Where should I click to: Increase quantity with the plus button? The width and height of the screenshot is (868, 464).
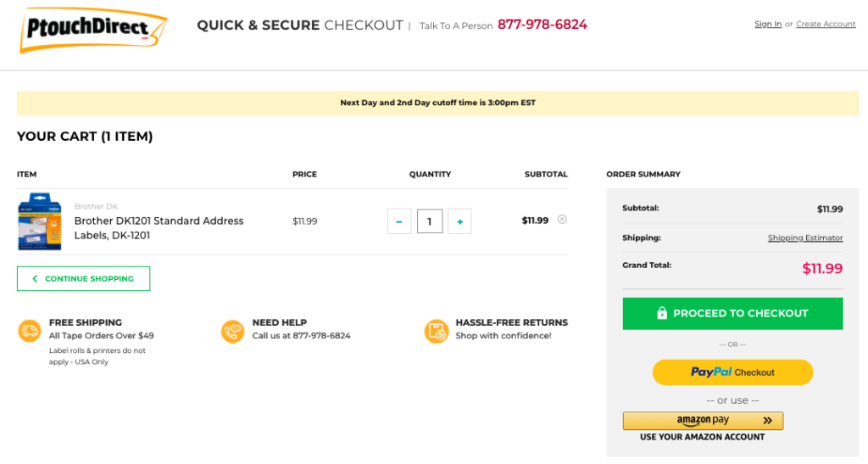tap(459, 221)
